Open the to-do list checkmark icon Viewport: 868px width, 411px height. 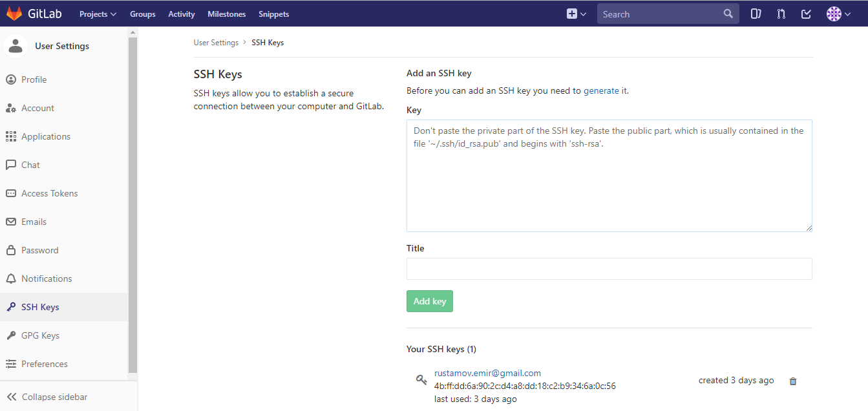tap(806, 14)
